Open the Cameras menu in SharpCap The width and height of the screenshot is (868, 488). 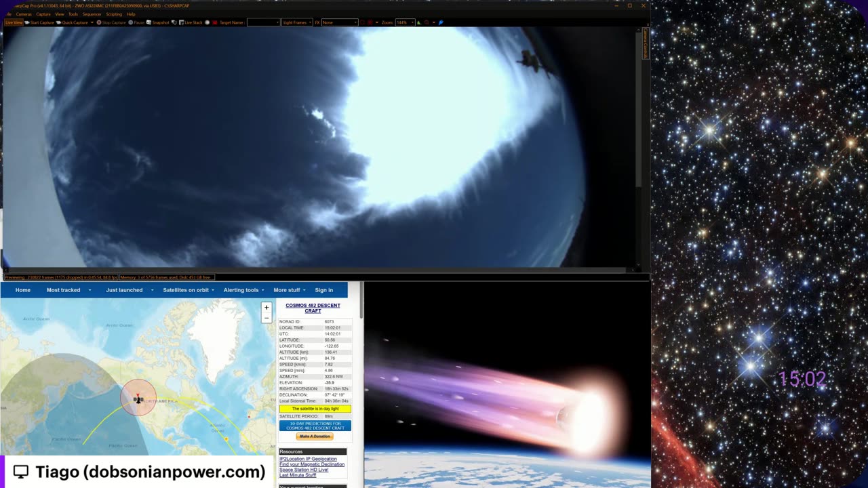pos(23,14)
